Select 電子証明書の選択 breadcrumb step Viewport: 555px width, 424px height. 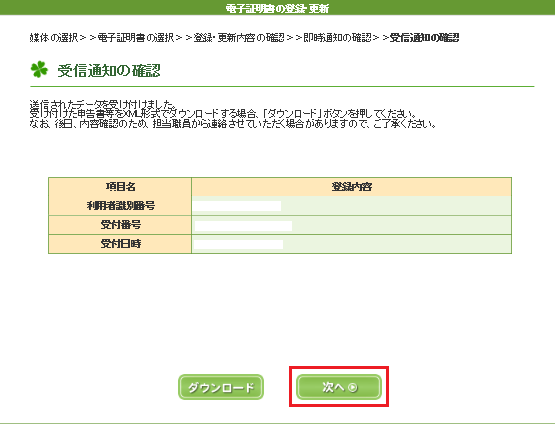(136, 38)
